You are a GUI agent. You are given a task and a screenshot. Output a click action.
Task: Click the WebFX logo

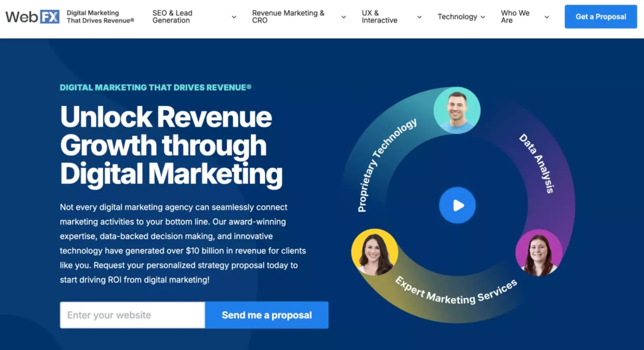point(32,17)
